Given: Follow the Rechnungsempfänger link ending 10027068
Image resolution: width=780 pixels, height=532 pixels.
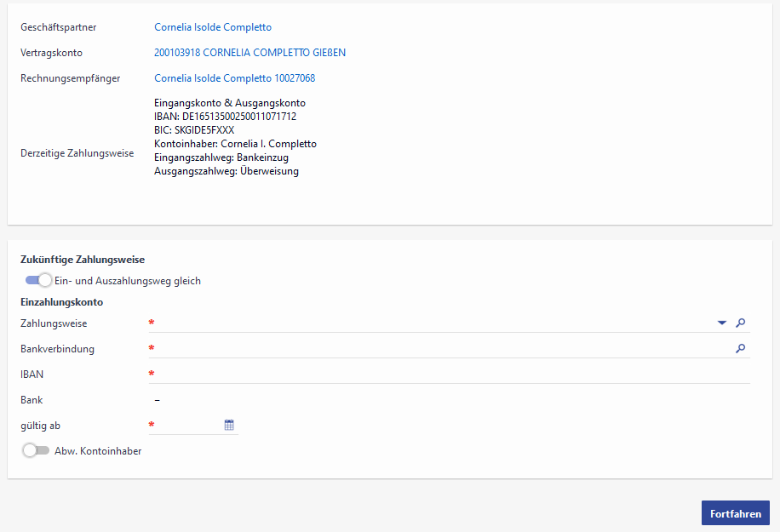Looking at the screenshot, I should 234,78.
